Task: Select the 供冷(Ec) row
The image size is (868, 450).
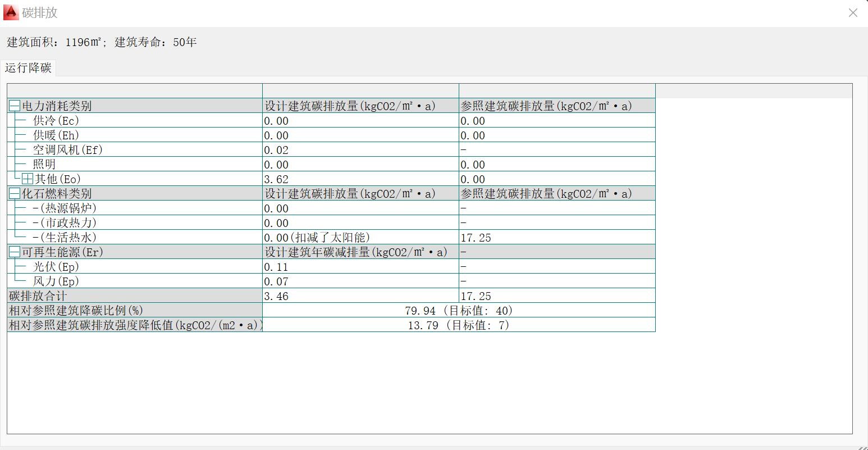Action: click(x=56, y=121)
